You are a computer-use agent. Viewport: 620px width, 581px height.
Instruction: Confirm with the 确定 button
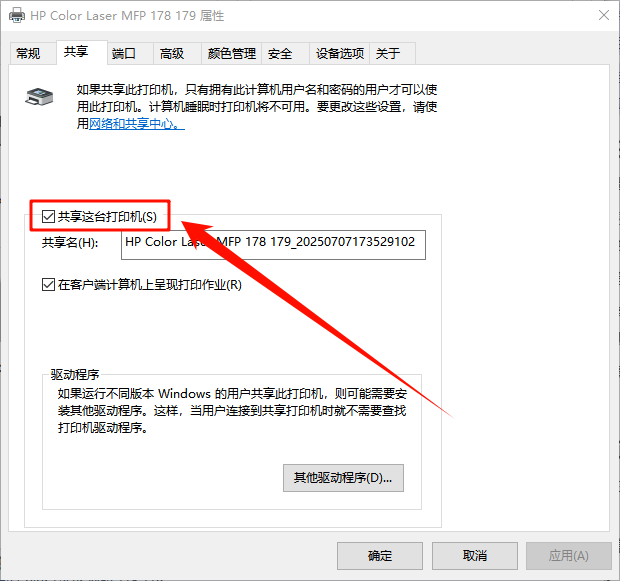pos(380,556)
